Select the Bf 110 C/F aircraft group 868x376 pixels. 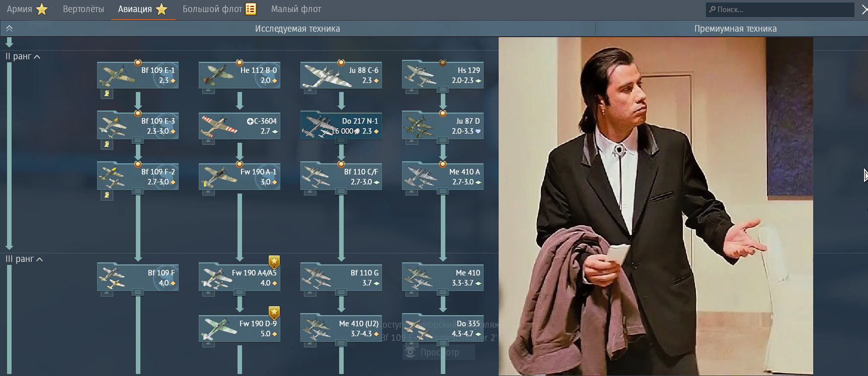[x=341, y=176]
